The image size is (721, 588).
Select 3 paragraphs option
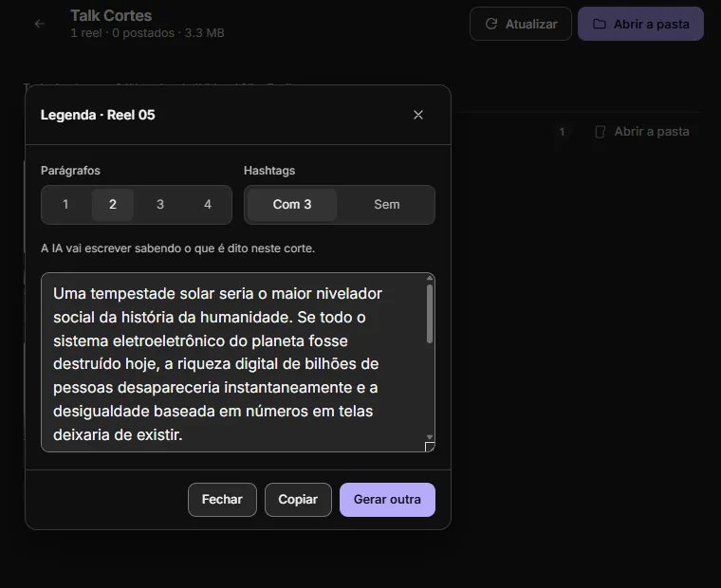(160, 205)
